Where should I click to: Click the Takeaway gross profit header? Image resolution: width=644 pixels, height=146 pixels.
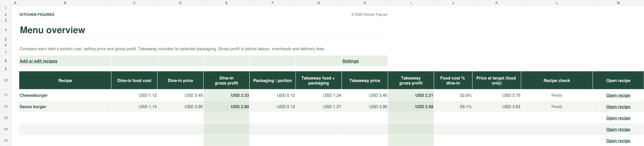point(411,80)
